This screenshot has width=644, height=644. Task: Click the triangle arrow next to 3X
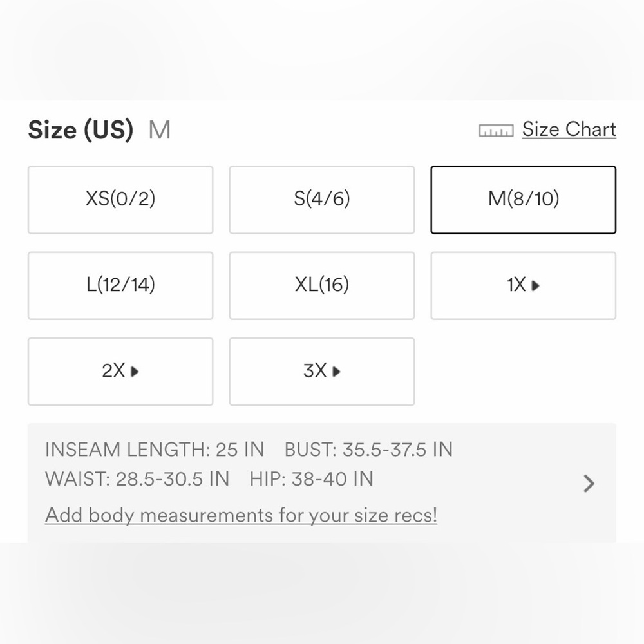pyautogui.click(x=336, y=372)
